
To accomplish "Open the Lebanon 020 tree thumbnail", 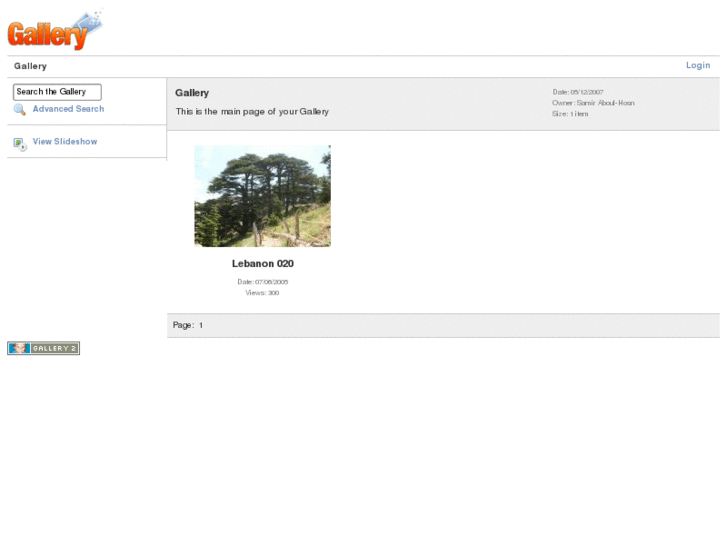I will (262, 196).
